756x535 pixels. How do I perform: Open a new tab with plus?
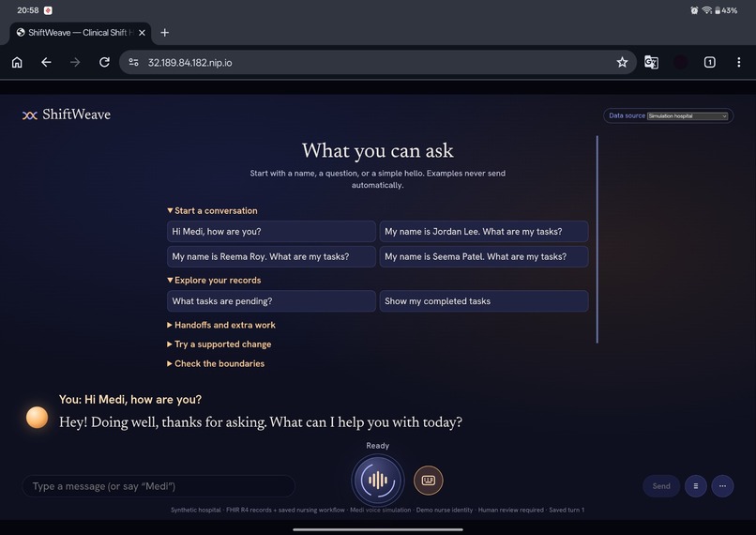click(x=165, y=32)
